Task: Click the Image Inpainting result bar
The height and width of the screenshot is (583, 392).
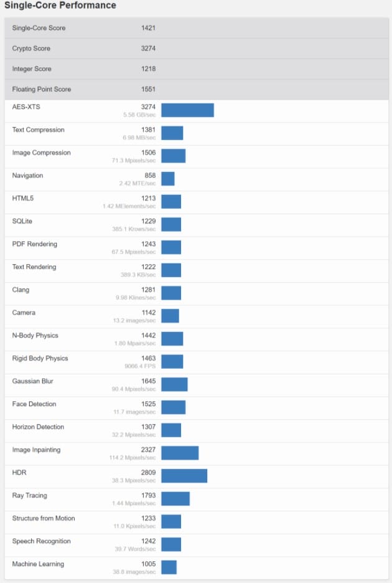Action: [180, 453]
